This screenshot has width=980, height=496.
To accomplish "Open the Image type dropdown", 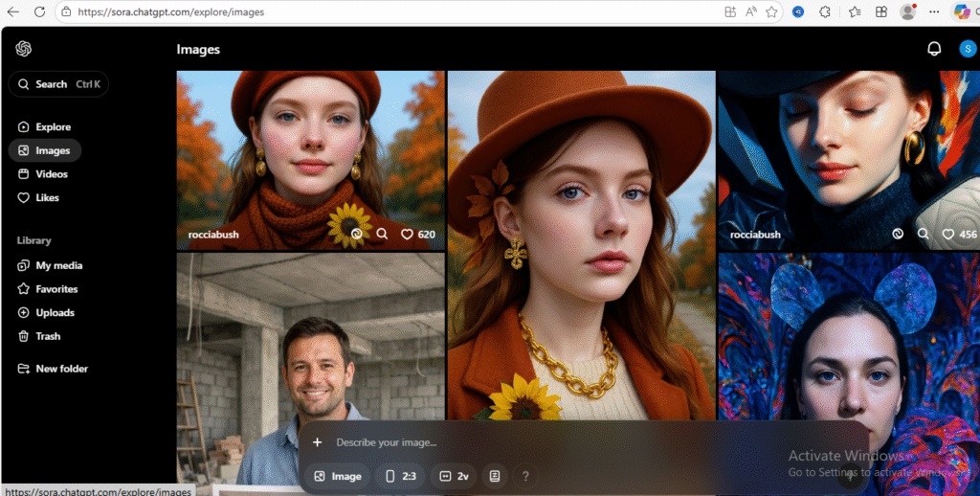I will [x=338, y=476].
